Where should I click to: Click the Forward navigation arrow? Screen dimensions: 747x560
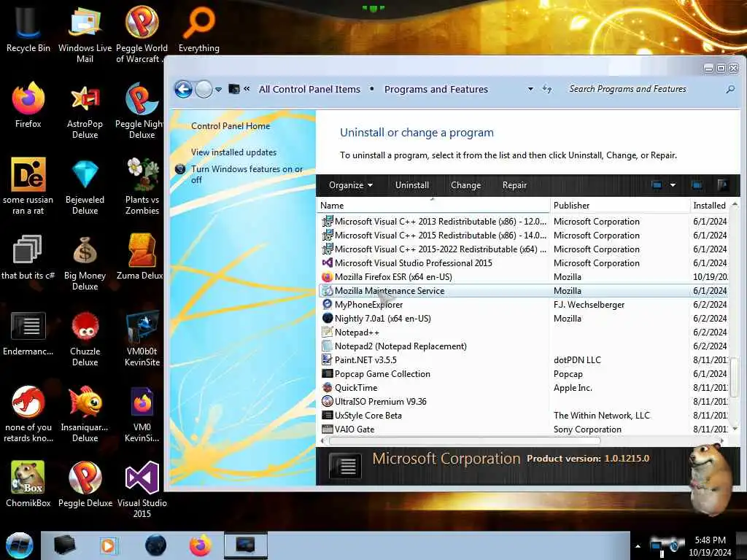pos(204,89)
